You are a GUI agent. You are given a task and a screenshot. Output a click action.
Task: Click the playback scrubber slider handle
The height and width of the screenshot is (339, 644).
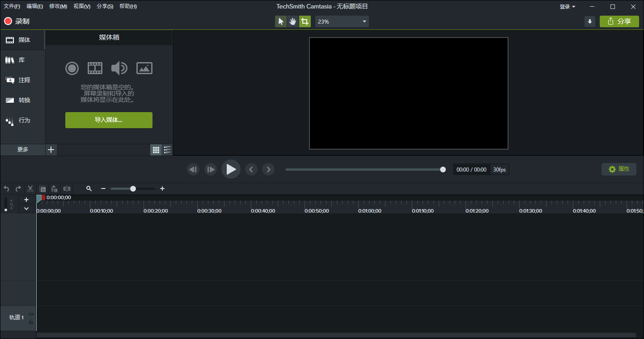[x=443, y=169]
